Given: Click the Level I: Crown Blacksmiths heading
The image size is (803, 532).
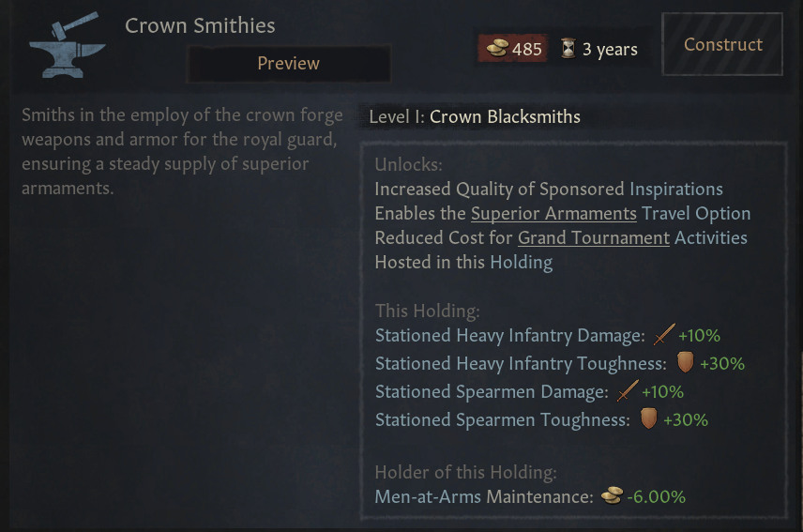Looking at the screenshot, I should pos(475,117).
